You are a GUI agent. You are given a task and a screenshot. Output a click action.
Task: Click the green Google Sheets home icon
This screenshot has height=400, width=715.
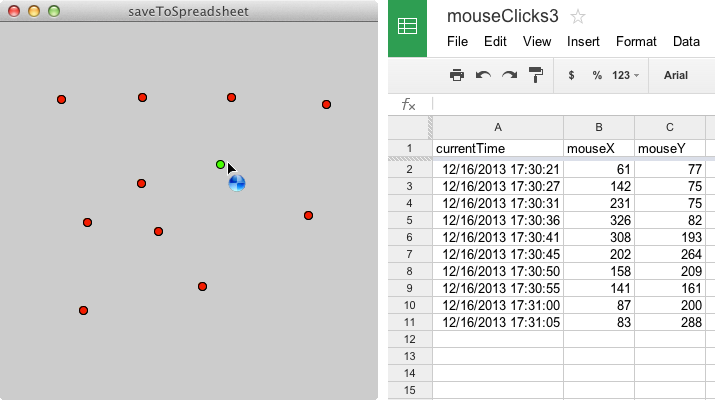coord(408,28)
